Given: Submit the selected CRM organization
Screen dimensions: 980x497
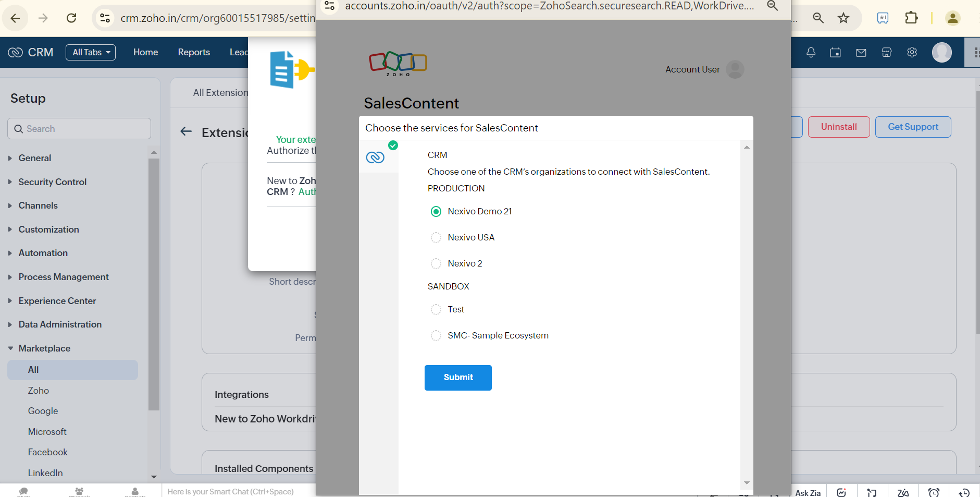Looking at the screenshot, I should (x=458, y=378).
